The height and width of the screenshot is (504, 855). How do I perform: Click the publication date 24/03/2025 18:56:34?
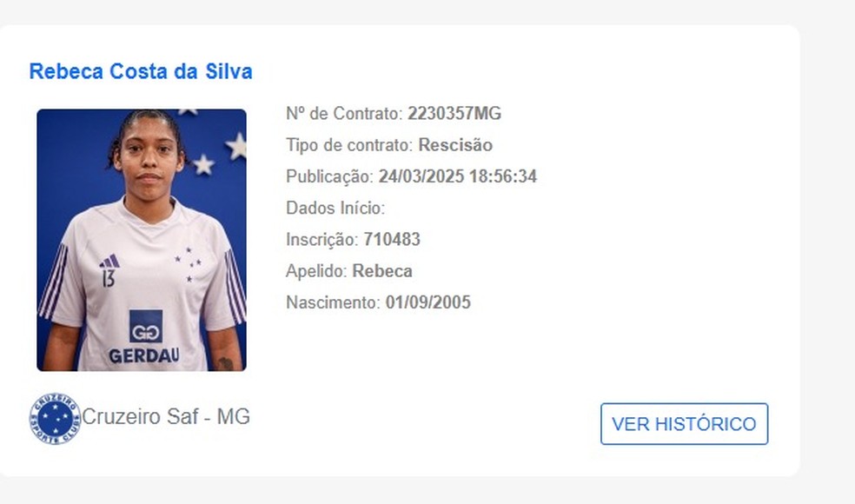coord(458,176)
